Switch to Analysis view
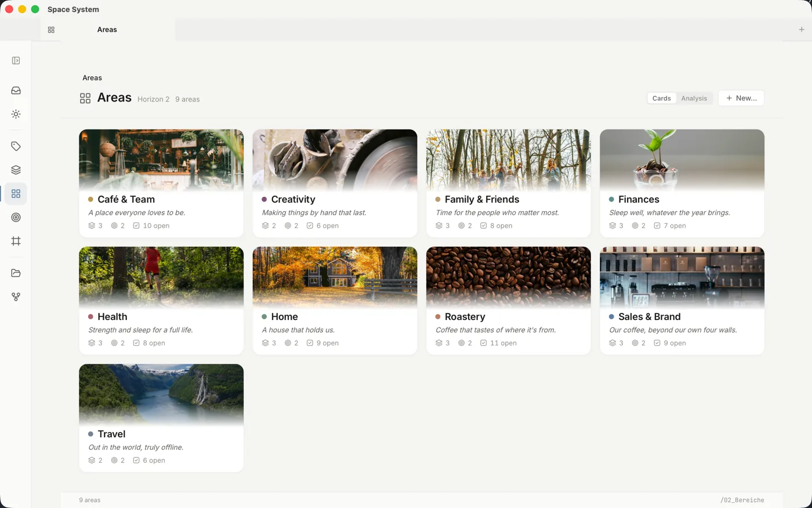The image size is (812, 508). 694,98
